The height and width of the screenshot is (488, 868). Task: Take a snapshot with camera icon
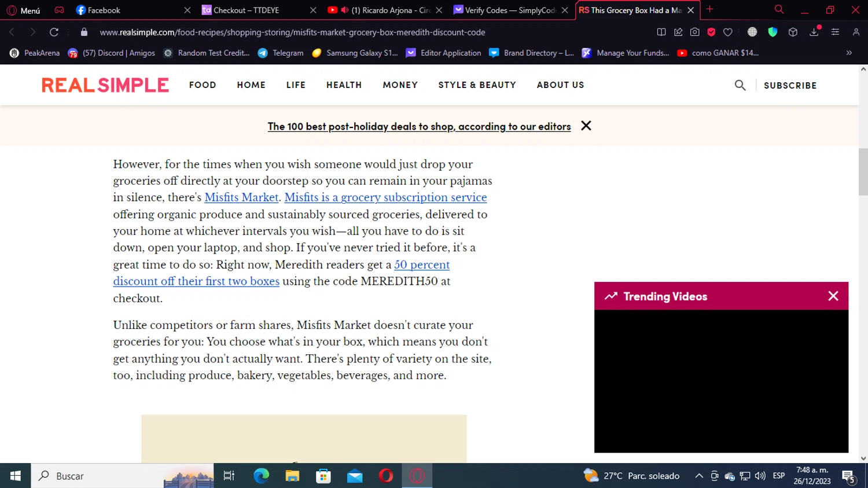pyautogui.click(x=695, y=32)
